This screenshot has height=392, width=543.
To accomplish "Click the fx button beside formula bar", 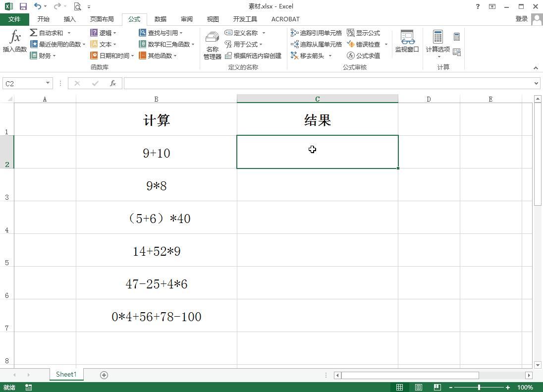I will (x=113, y=83).
